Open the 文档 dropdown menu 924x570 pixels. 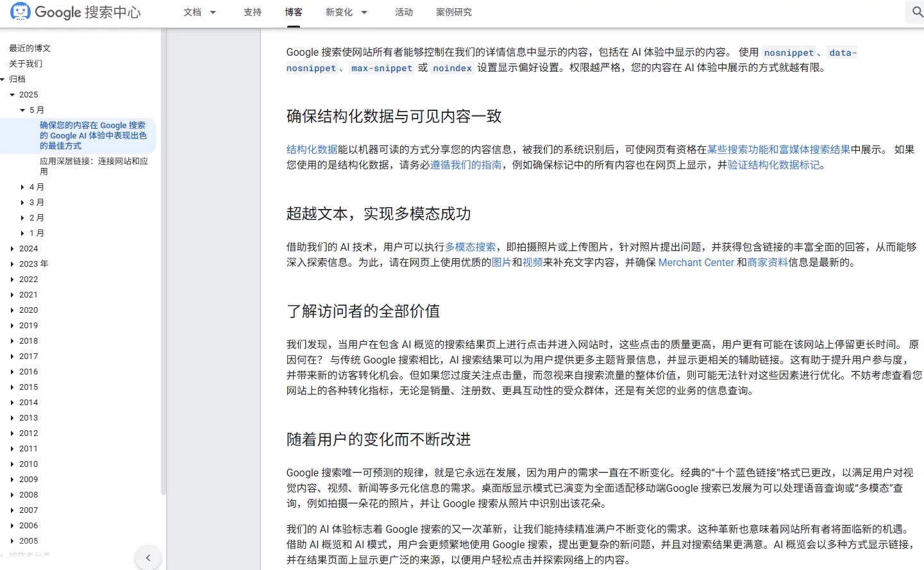coord(199,12)
